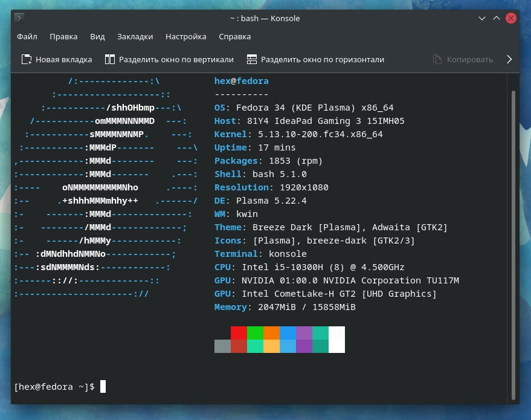Expand the toolbar overflow chevron

[509, 60]
